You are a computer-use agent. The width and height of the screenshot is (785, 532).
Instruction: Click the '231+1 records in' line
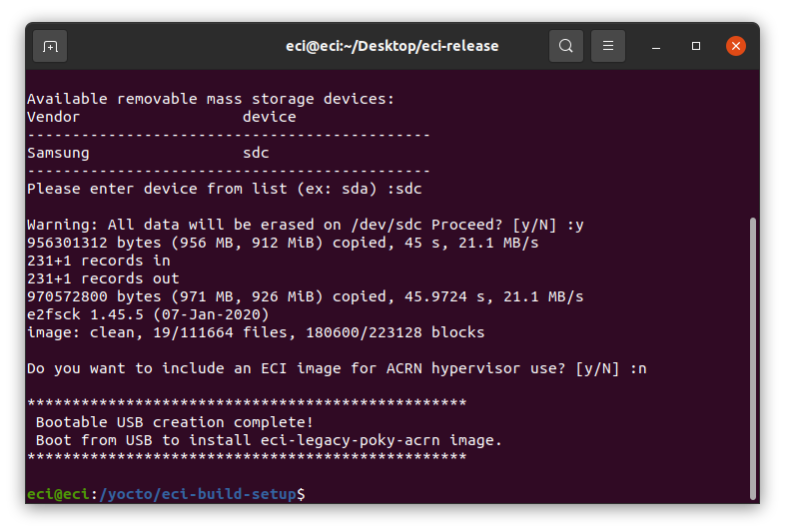99,261
